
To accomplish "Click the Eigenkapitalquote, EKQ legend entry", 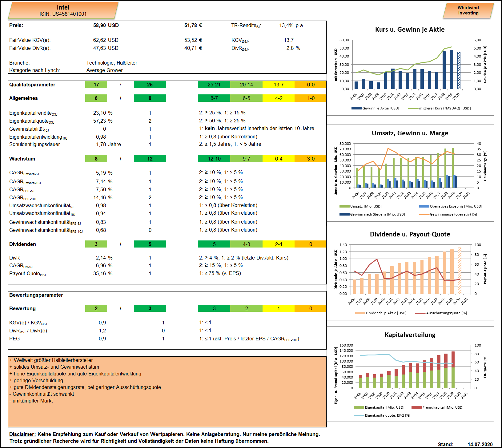I will (382, 415).
